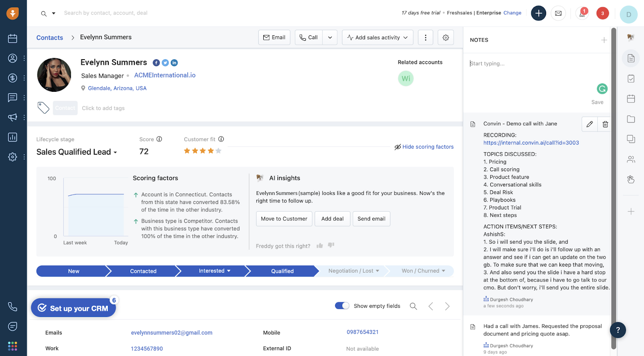Open LinkedIn profile icon for Evelynn
The width and height of the screenshot is (644, 356).
click(174, 63)
